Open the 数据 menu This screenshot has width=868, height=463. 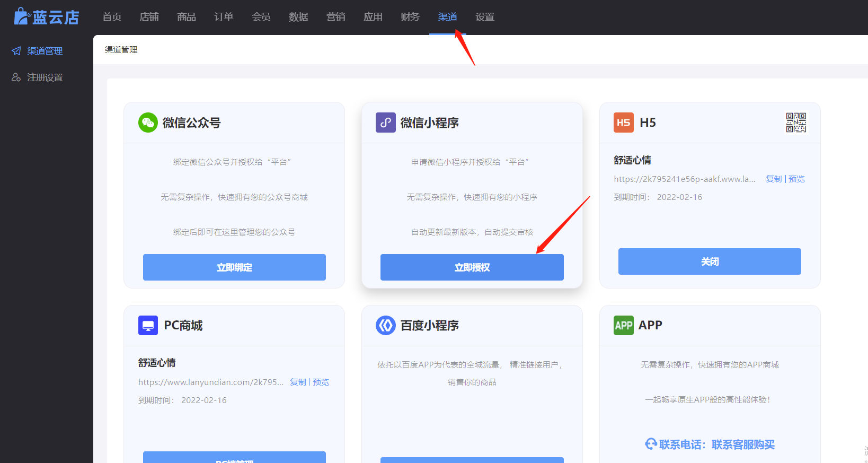[298, 17]
